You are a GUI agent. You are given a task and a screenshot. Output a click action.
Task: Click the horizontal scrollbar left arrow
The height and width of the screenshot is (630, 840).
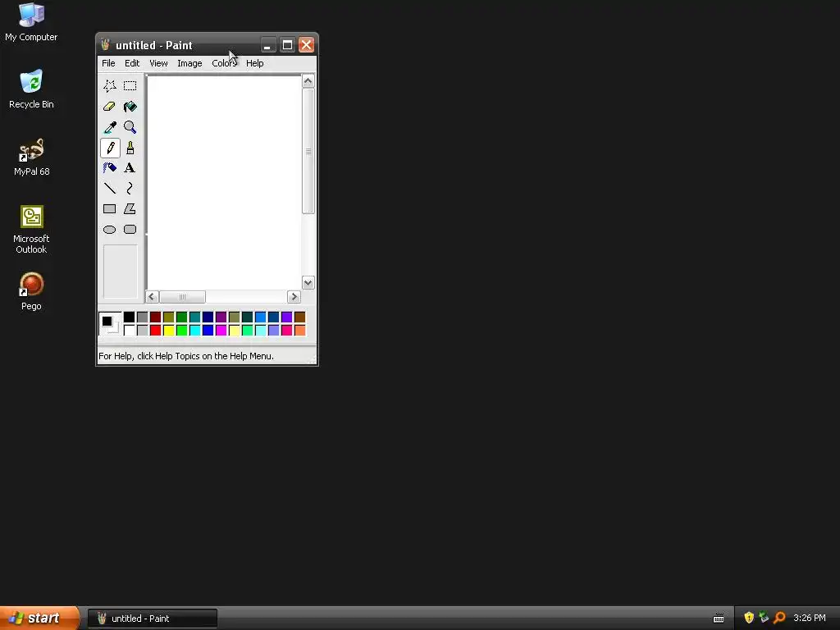tap(152, 297)
